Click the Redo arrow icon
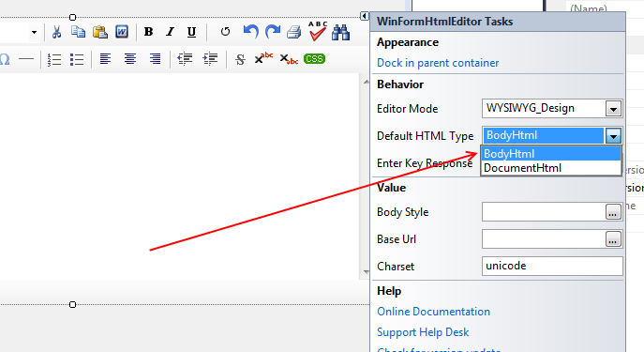This screenshot has width=644, height=352. click(x=273, y=31)
